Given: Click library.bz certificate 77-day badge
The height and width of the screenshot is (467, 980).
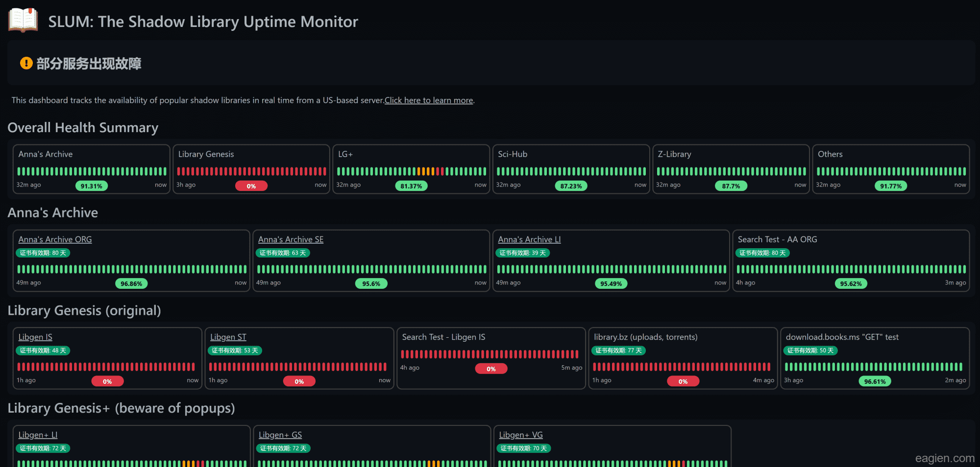Looking at the screenshot, I should pos(618,350).
